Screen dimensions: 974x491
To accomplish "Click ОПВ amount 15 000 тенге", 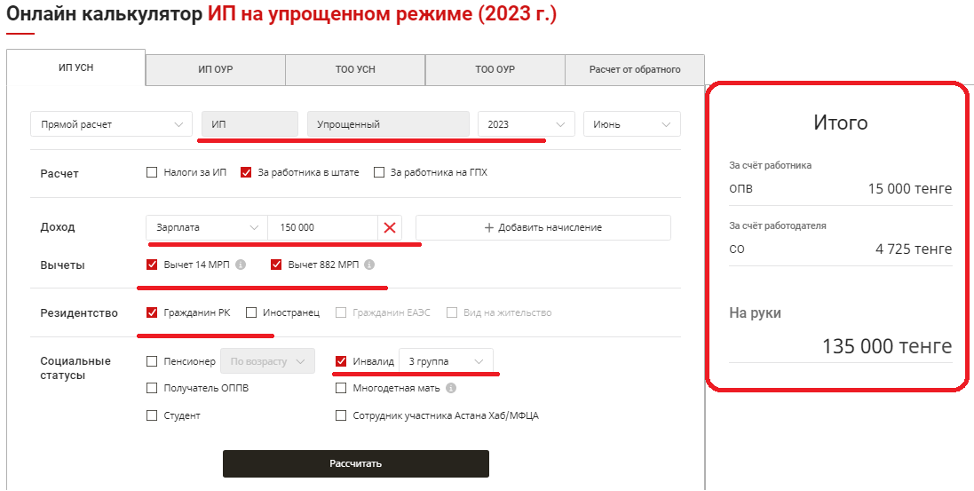I will coord(909,189).
